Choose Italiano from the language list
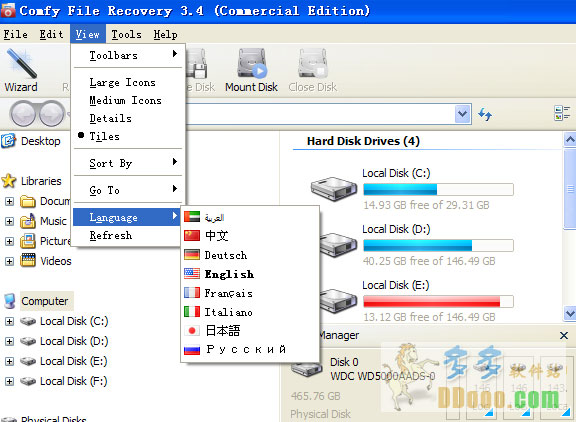The width and height of the screenshot is (576, 422). pos(228,312)
